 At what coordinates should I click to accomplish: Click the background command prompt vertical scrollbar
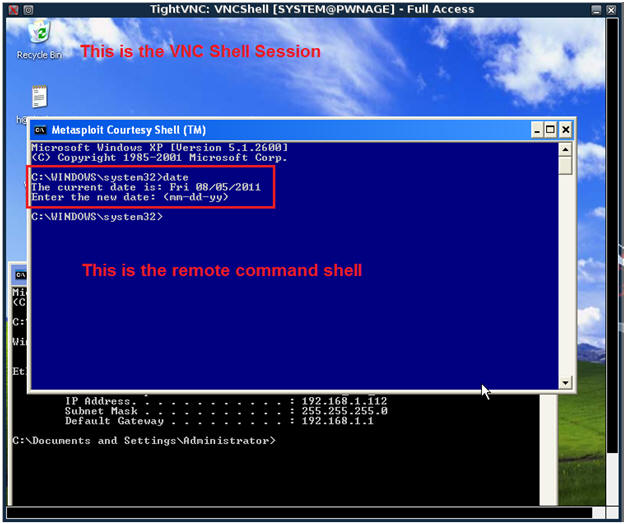(x=548, y=450)
